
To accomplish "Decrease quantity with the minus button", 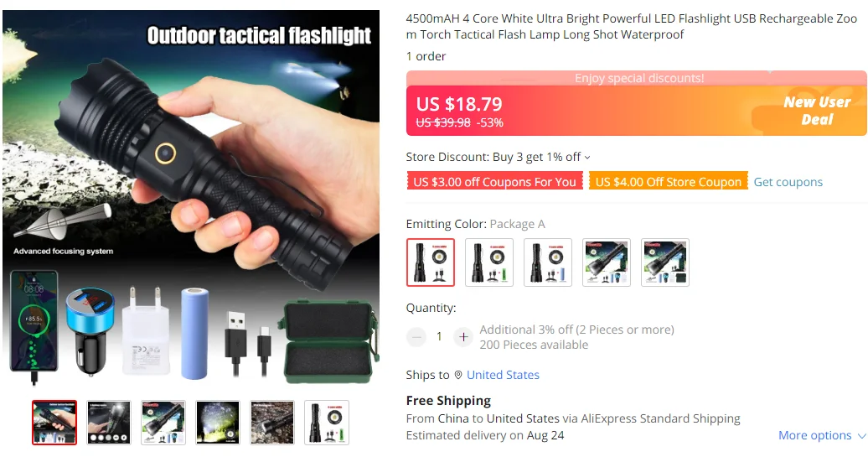I will pyautogui.click(x=416, y=336).
